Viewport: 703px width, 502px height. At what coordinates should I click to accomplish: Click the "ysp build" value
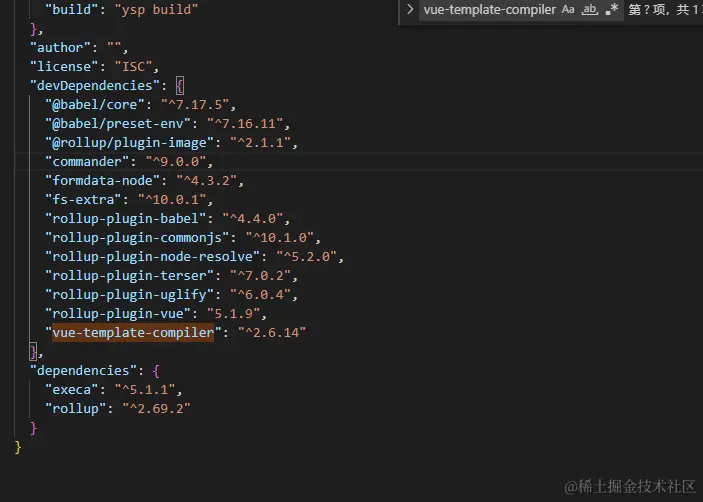click(156, 9)
